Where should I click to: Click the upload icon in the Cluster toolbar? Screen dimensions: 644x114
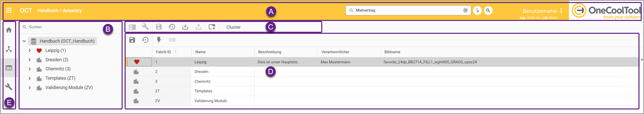tap(199, 27)
